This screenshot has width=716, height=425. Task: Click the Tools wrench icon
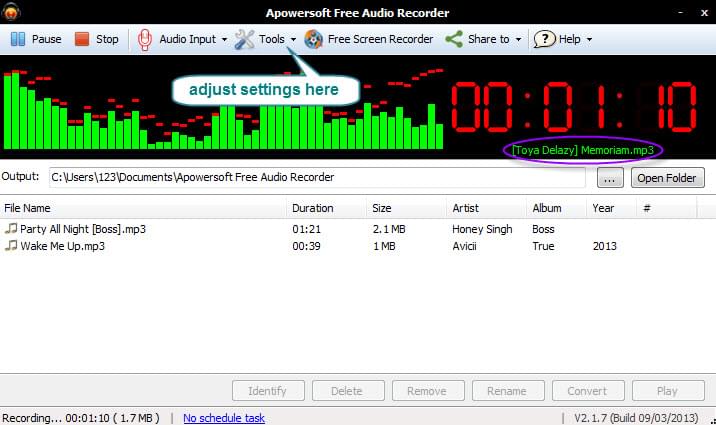244,39
